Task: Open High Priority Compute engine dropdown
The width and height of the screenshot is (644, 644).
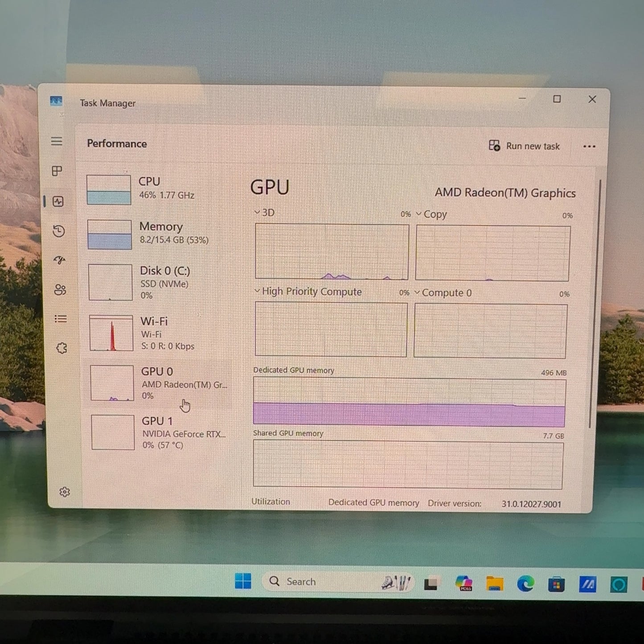Action: coord(258,291)
